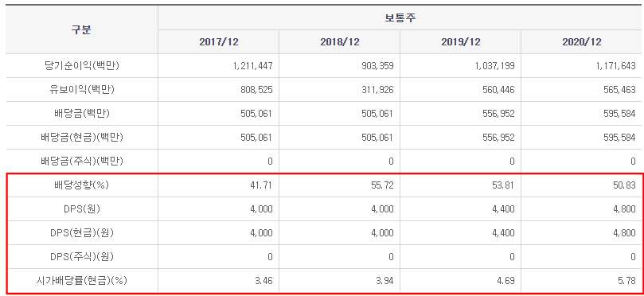Select 배당금(주식) zero under 2020/12

tap(634, 162)
